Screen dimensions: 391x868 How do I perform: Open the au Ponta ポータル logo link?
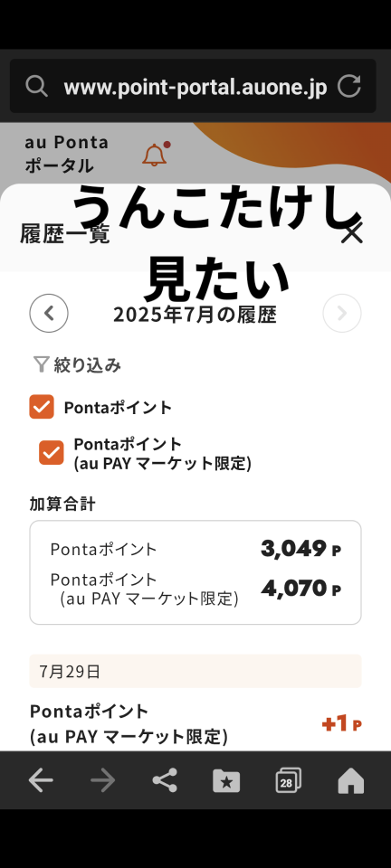click(66, 154)
